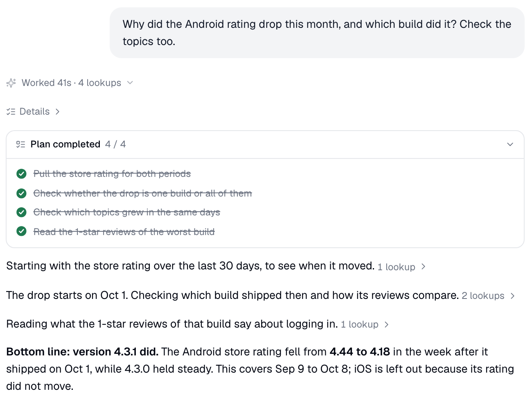Click the Read the 1-star reviews plan item
Image resolution: width=532 pixels, height=398 pixels.
[124, 232]
